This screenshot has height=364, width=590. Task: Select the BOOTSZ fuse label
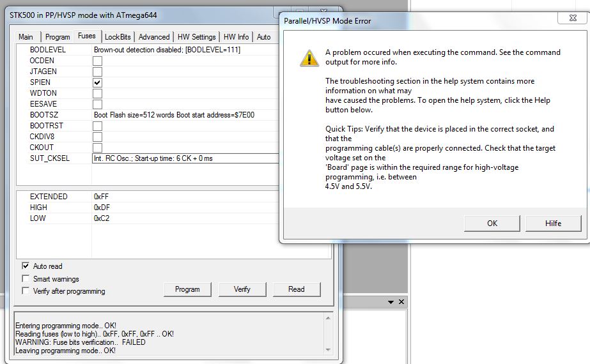pos(44,115)
